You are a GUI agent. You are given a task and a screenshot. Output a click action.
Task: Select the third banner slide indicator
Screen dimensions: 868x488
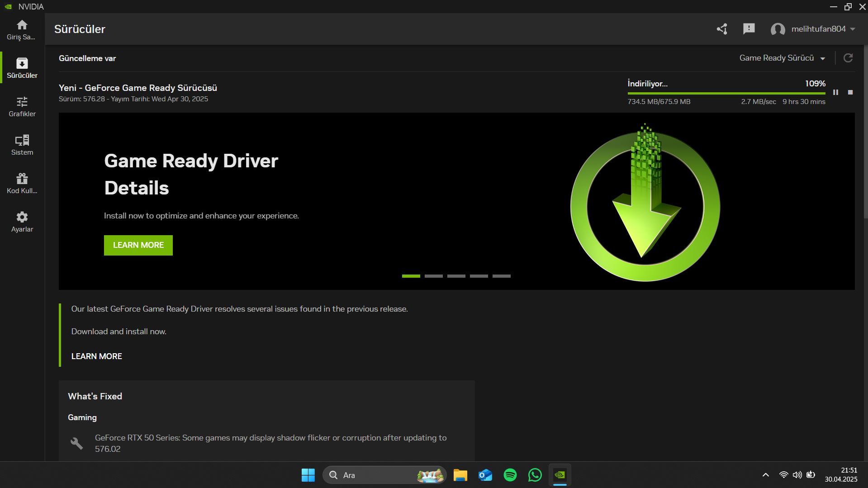[x=456, y=276]
